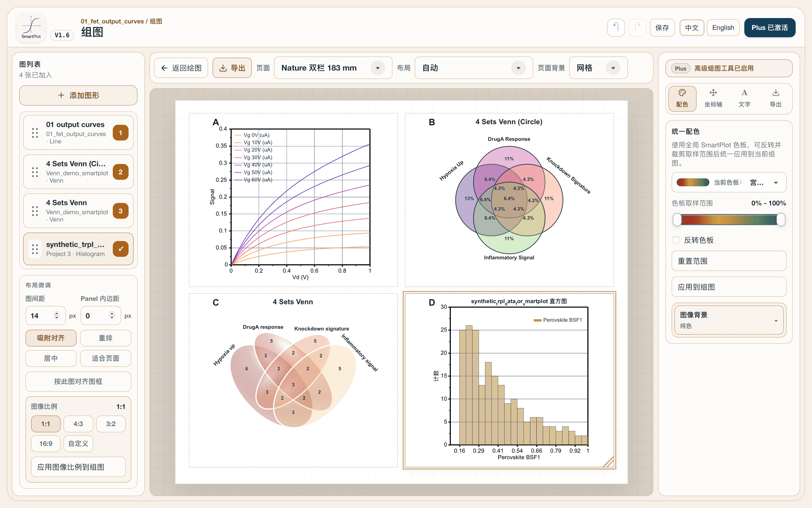Select panel B Venn Circle chart
This screenshot has width=812, height=508.
[x=509, y=200]
